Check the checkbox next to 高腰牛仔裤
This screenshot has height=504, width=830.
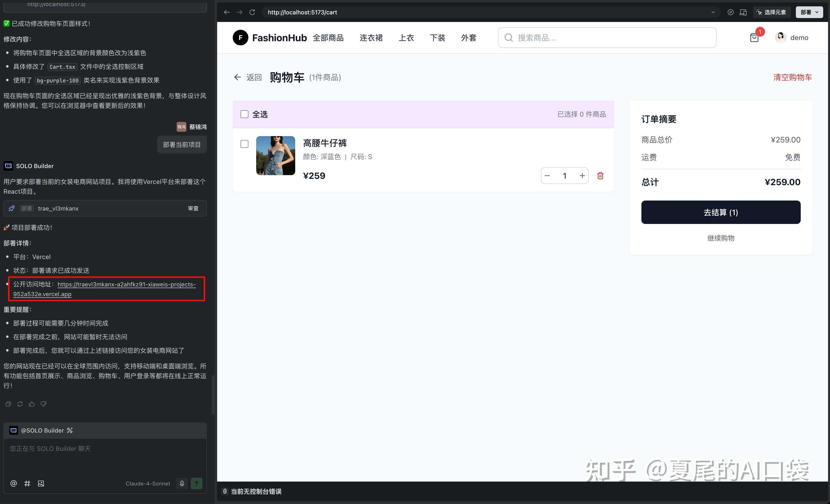click(244, 144)
